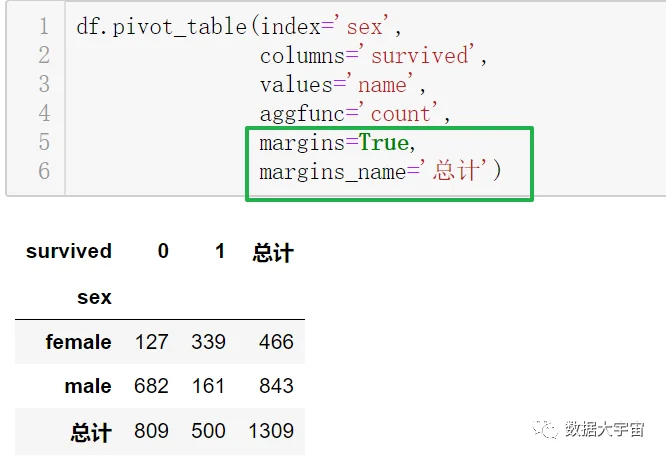
Task: Click the column header labeled 0
Action: coord(163,251)
